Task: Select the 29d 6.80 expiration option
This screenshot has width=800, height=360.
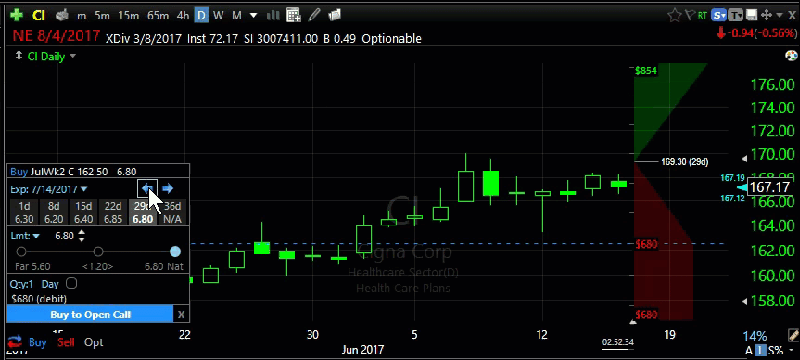Action: (x=142, y=213)
